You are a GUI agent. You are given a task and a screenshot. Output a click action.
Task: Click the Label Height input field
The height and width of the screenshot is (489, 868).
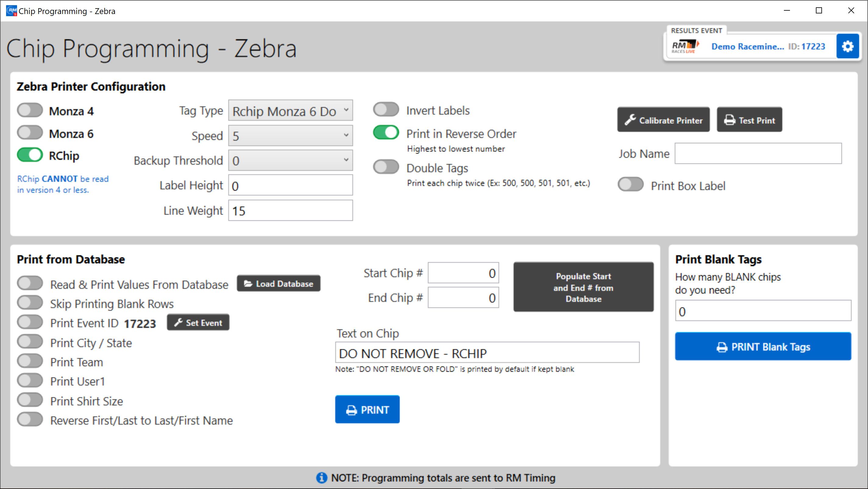pos(290,185)
